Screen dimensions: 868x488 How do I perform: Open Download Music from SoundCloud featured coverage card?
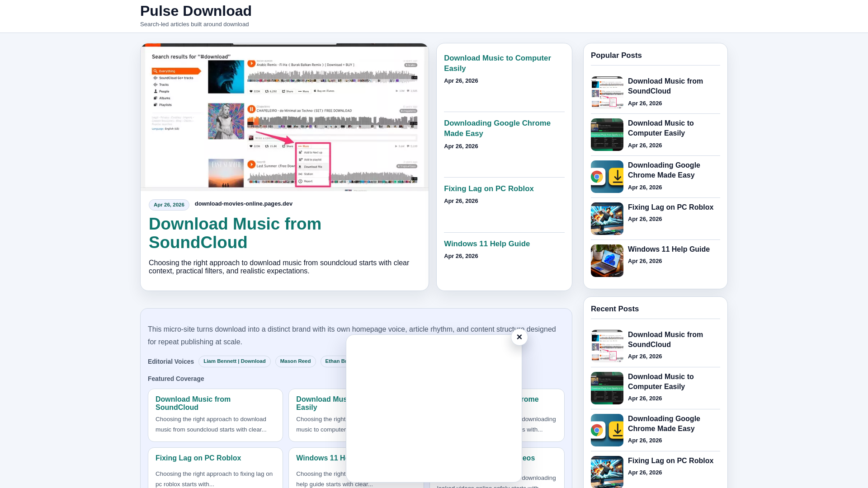tap(215, 415)
